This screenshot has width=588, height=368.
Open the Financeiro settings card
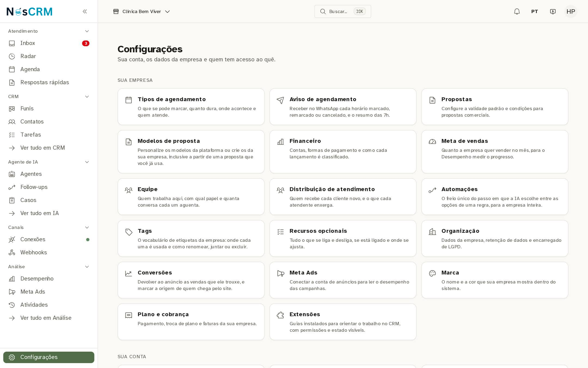(343, 152)
